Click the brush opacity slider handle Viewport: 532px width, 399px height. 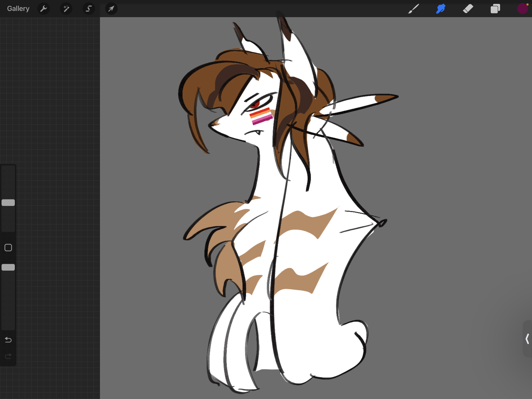coord(8,267)
